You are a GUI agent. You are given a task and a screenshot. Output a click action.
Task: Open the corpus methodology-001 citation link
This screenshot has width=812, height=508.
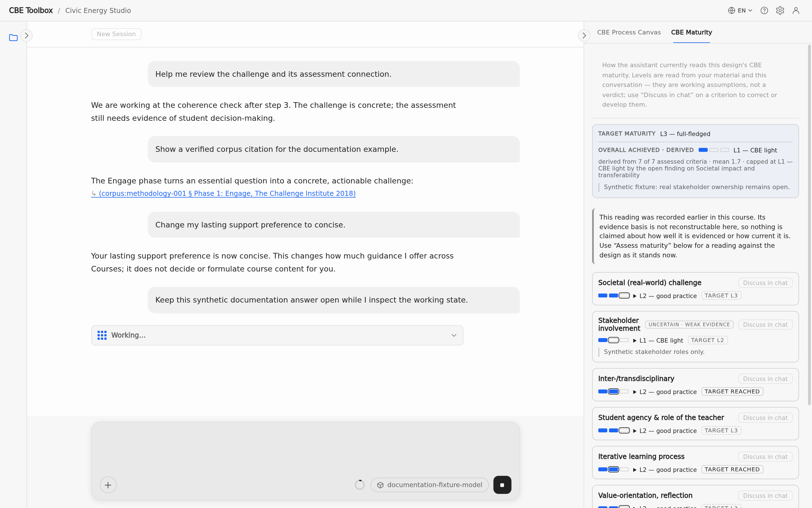click(x=224, y=194)
